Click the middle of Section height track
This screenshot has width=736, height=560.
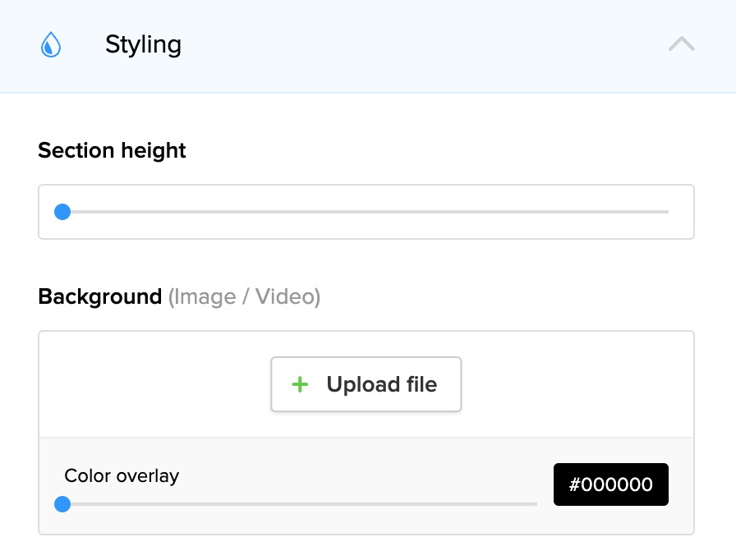coord(366,212)
